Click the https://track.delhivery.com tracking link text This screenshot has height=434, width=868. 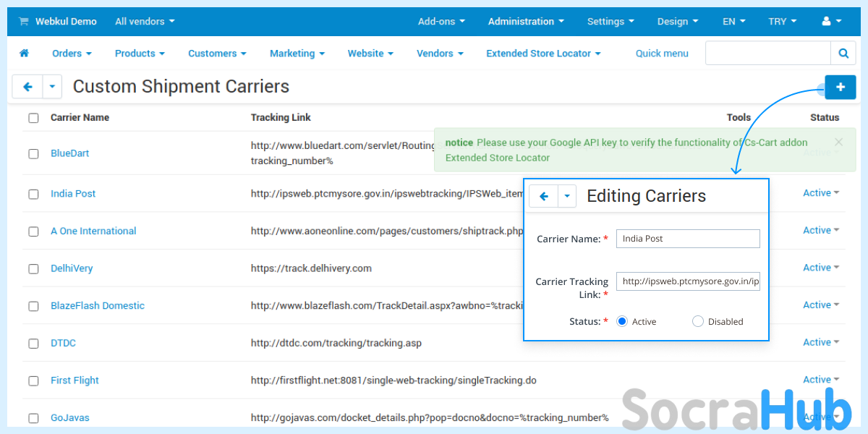tap(311, 268)
